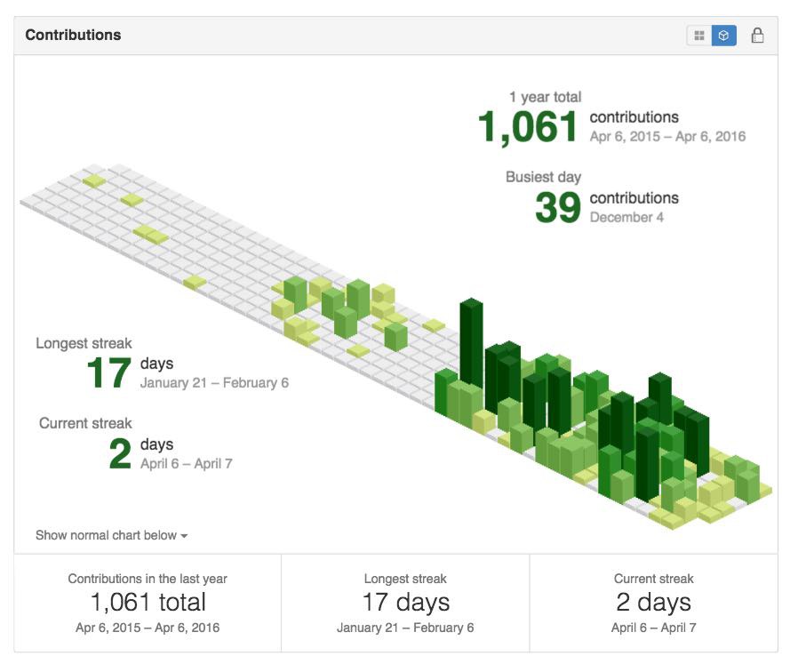The width and height of the screenshot is (806, 672).
Task: Click the large 2 days current streak figure
Action: pyautogui.click(x=120, y=454)
